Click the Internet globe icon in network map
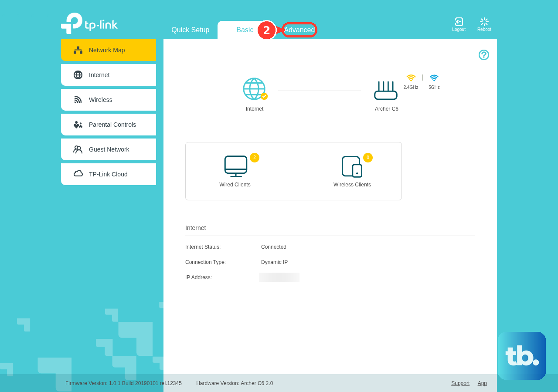558x392 pixels. (255, 89)
